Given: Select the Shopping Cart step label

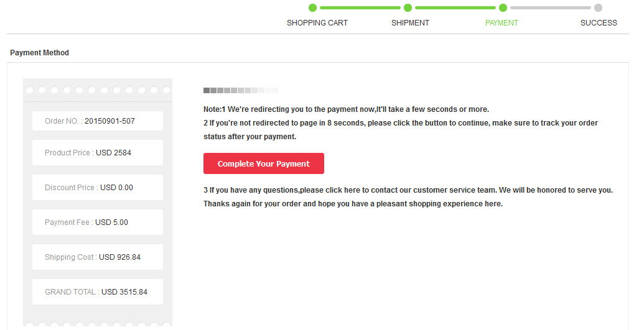Looking at the screenshot, I should tap(317, 23).
